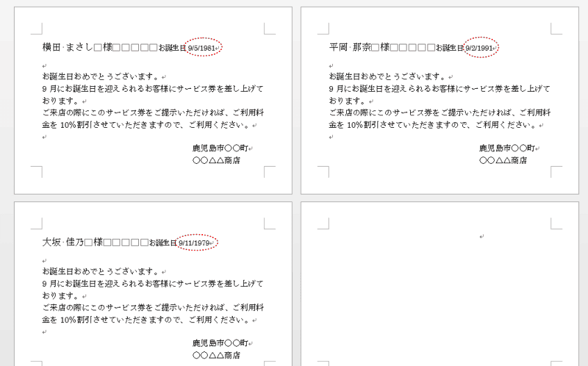Click 鹿児島市○○町 address on 横田 page
Viewport: 588px width, 366px height.
click(220, 148)
